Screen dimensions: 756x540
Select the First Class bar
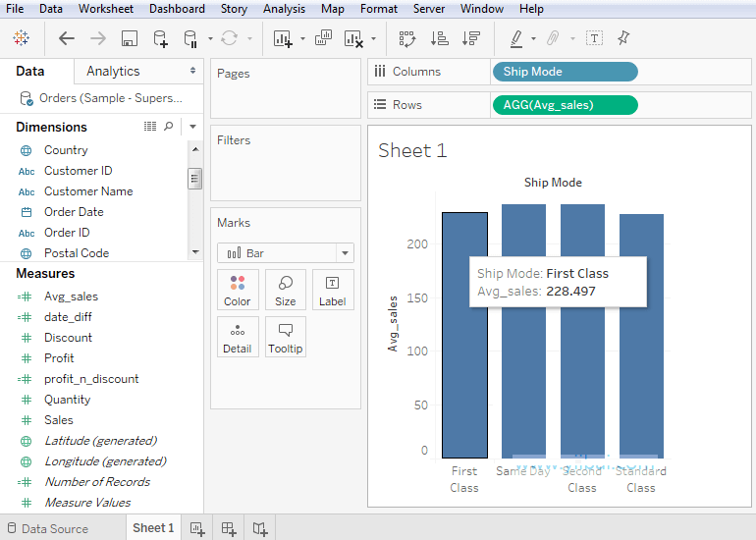pyautogui.click(x=464, y=335)
